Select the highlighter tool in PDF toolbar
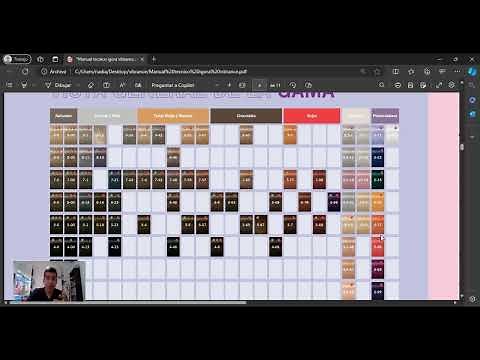The width and height of the screenshot is (480, 360). coord(24,85)
